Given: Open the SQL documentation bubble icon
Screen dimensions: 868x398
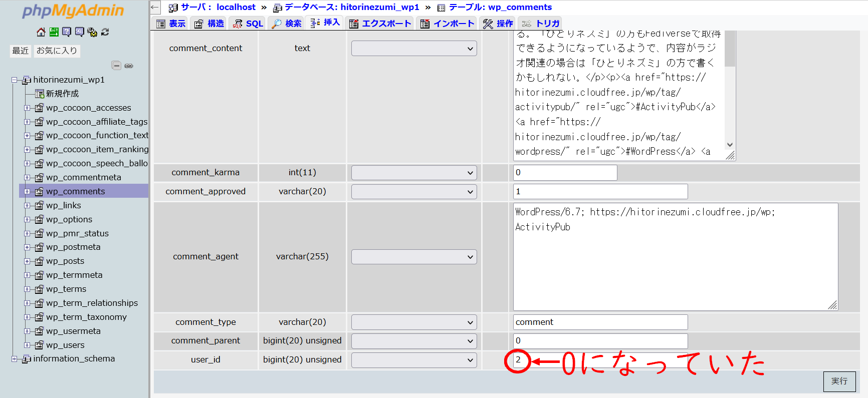Looking at the screenshot, I should (79, 32).
